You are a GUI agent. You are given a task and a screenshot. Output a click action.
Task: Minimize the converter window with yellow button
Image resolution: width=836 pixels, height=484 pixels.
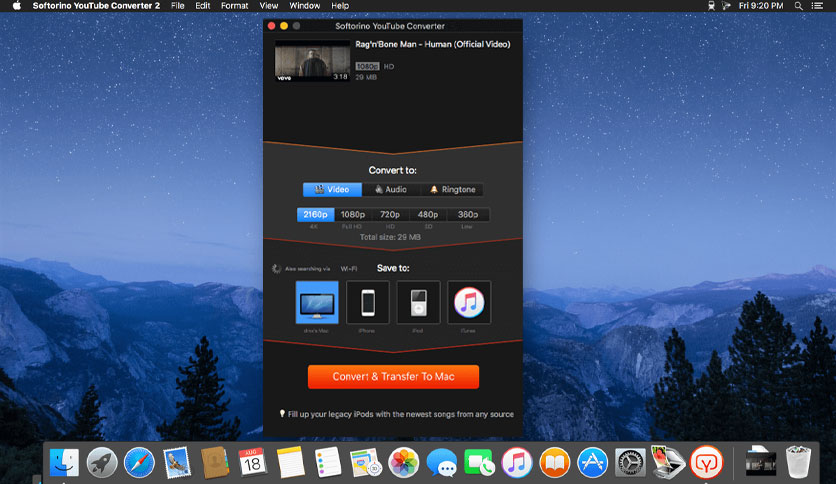pos(284,26)
